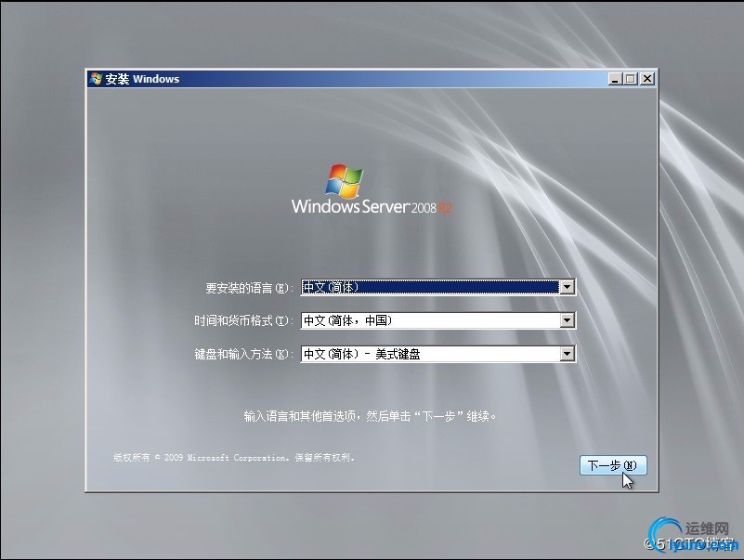Click the 要安装的语言(E) label

tap(250, 288)
